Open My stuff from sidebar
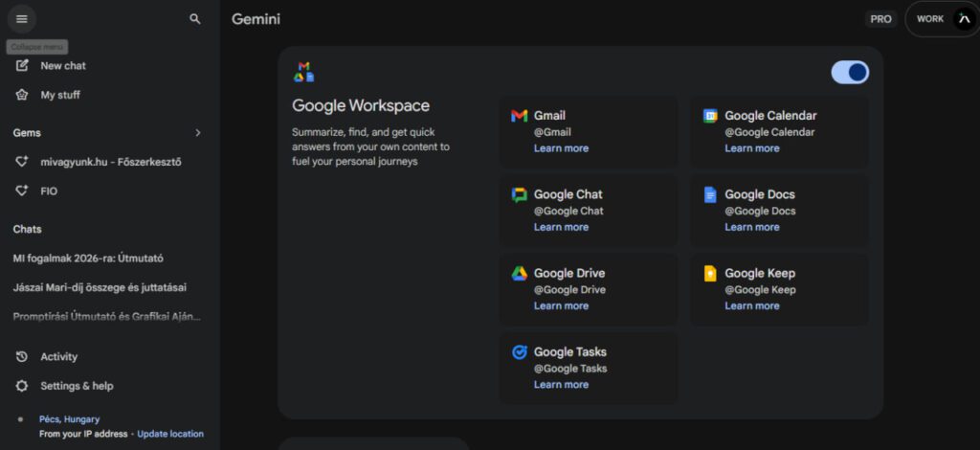980x450 pixels. 59,95
